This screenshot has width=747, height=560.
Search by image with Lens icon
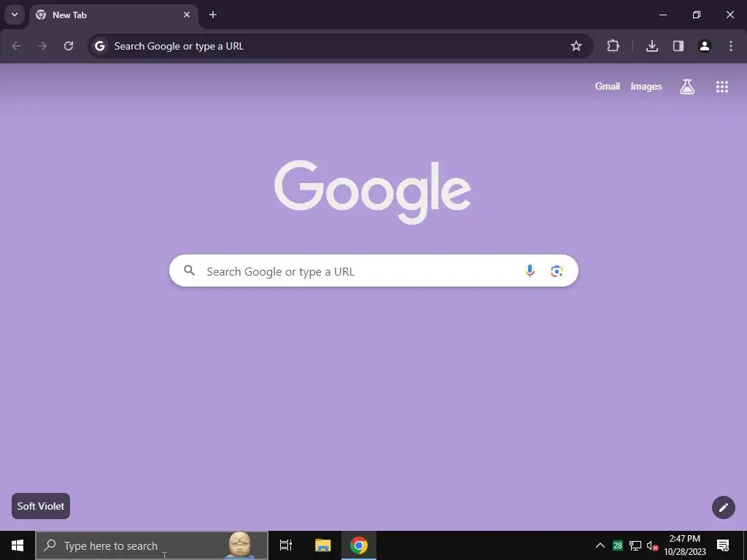[x=557, y=271]
